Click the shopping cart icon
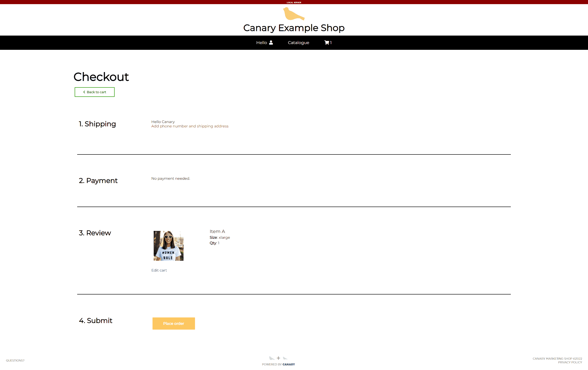This screenshot has width=588, height=370. (327, 42)
